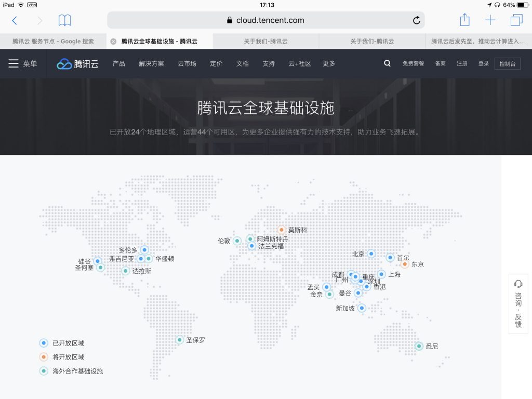The height and width of the screenshot is (399, 532).
Task: Select the 法兰克福 map marker
Action: point(251,246)
